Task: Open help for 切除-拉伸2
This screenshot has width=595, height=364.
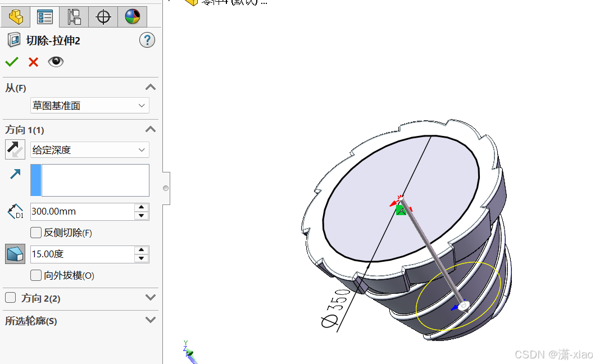Action: pos(147,40)
